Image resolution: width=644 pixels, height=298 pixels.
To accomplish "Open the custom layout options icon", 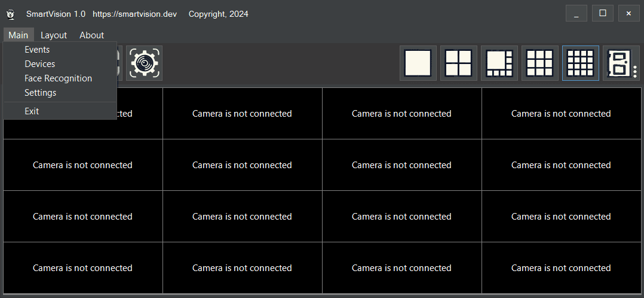I will coord(620,63).
